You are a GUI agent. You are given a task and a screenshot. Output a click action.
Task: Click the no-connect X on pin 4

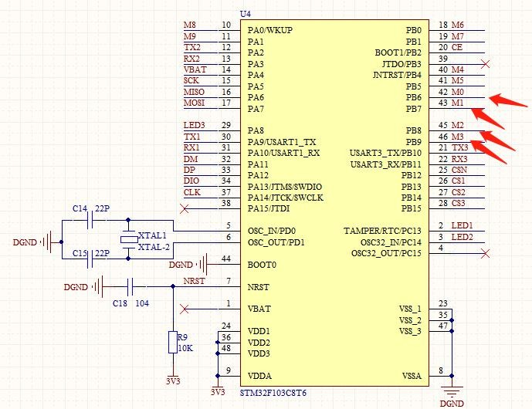point(485,253)
